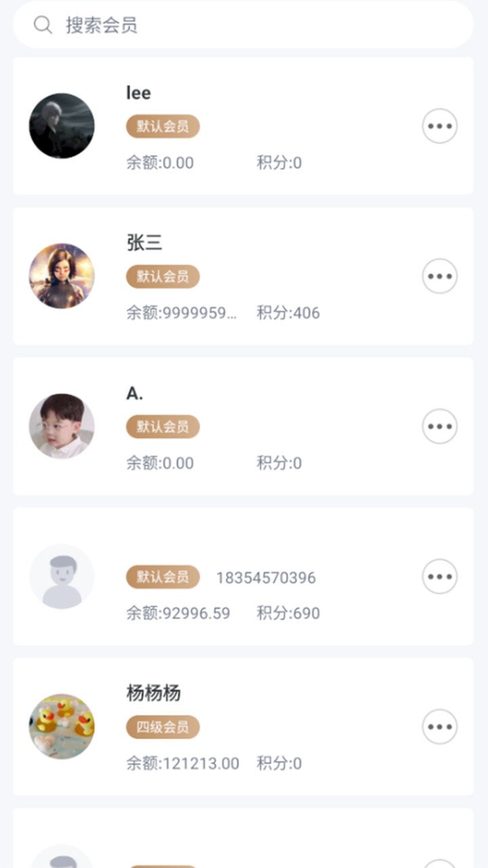The image size is (488, 868).
Task: Open more options for member 18354570396
Action: click(440, 576)
